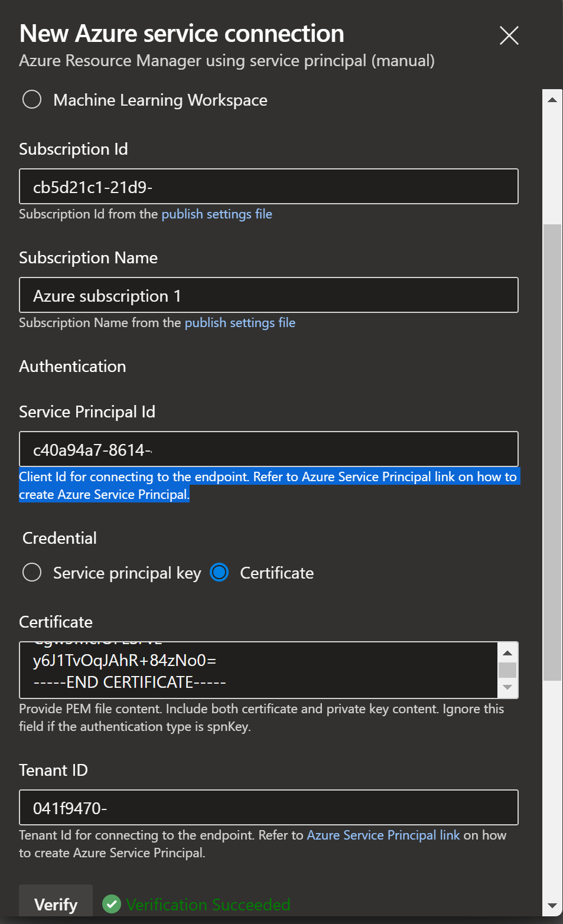The image size is (563, 924).
Task: Click the Certificate field label above the text area
Action: [56, 622]
